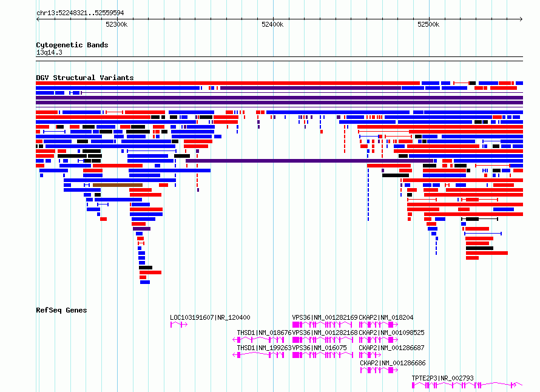Click the THSD1 NM_199263 gene model glyph
The width and height of the screenshot is (540, 392).
tap(258, 355)
